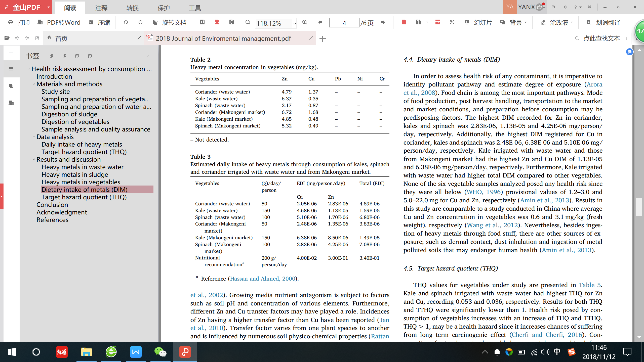Switch to the 首页 home tab
The height and width of the screenshot is (362, 644).
point(61,38)
